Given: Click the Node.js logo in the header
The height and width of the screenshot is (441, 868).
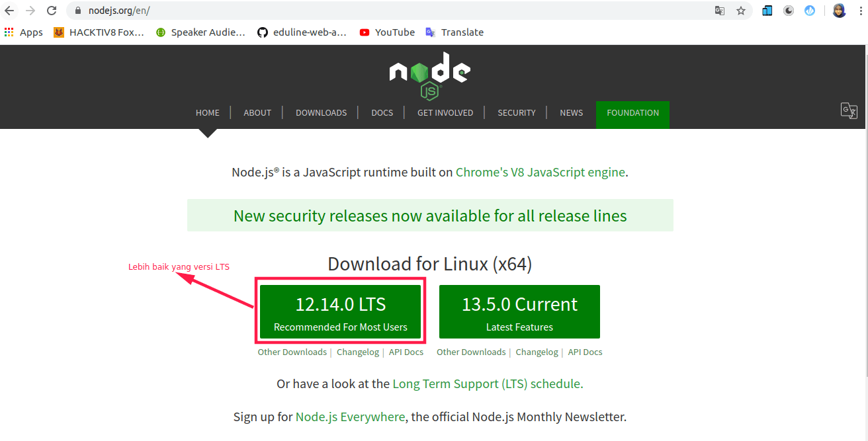Looking at the screenshot, I should click(x=429, y=75).
